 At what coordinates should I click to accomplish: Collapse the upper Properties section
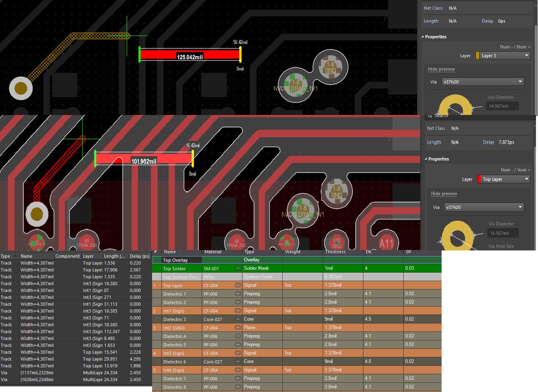[x=423, y=37]
